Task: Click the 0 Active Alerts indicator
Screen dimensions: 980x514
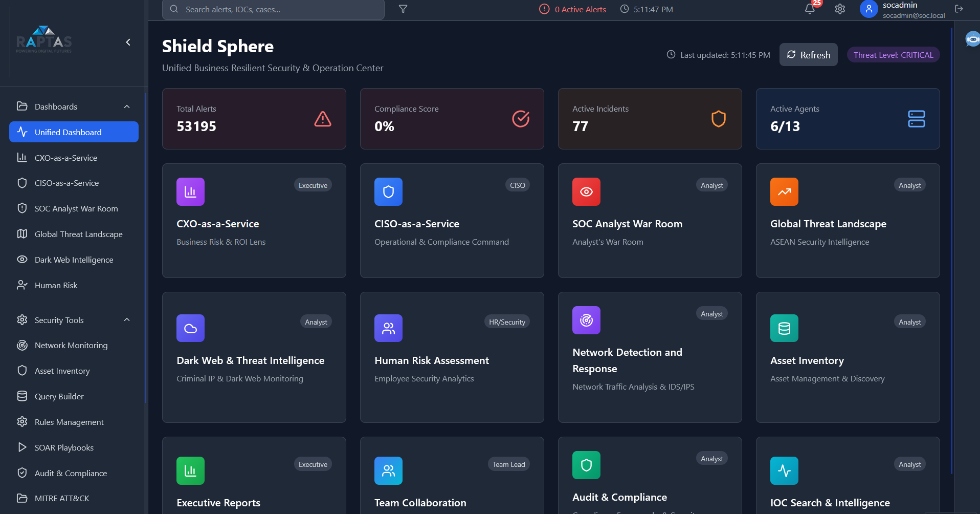Action: click(572, 9)
